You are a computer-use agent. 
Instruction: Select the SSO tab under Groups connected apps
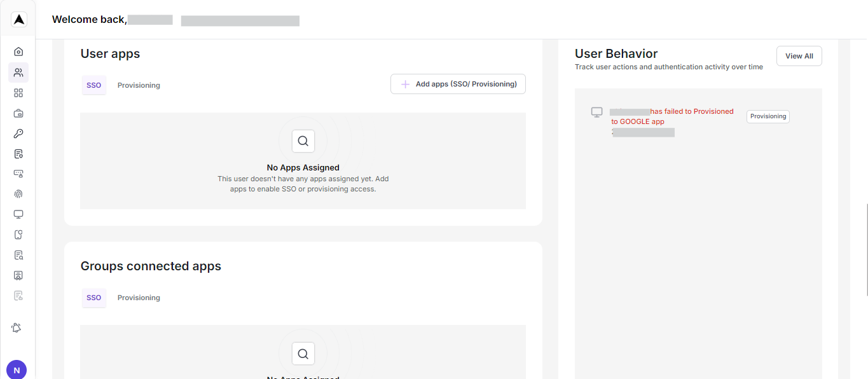coord(93,298)
